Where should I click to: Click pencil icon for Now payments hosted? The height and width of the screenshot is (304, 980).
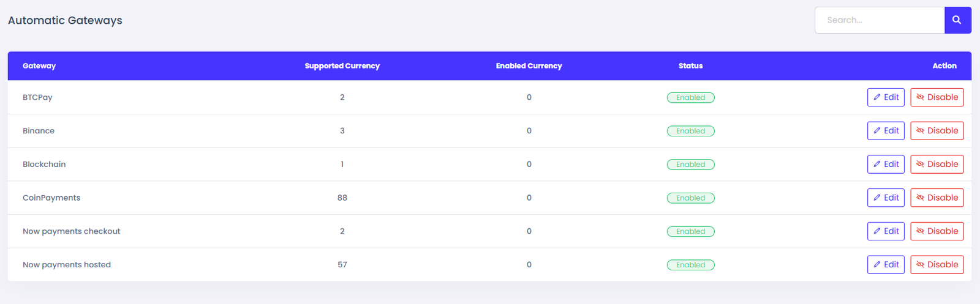[877, 265]
